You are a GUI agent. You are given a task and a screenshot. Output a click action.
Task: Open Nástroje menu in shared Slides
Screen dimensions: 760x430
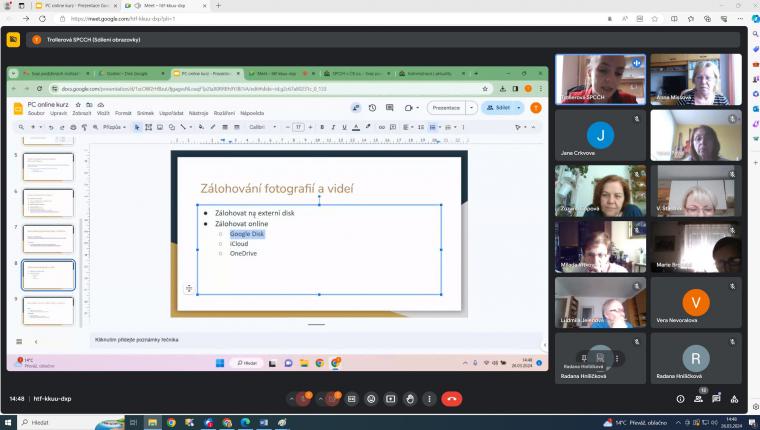(x=198, y=113)
